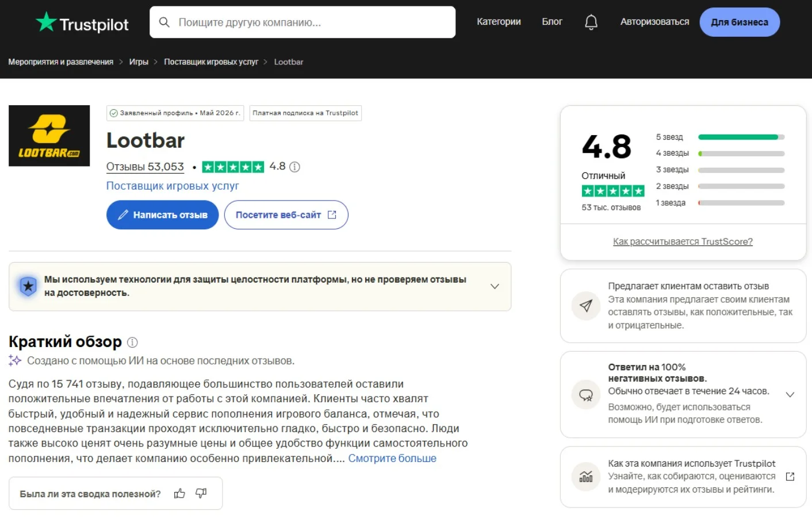Open Поставщик игровых услуг category link under Lootbar
Screen dimensions: 812x527
(x=173, y=186)
